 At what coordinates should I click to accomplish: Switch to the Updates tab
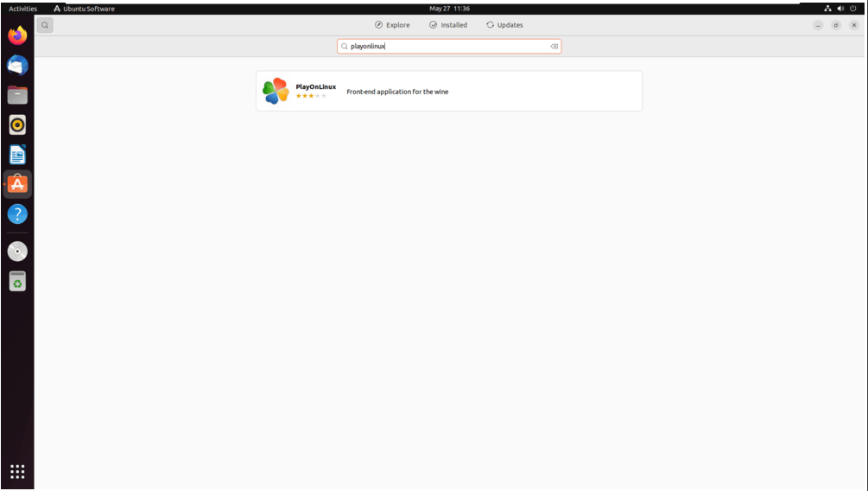(504, 25)
